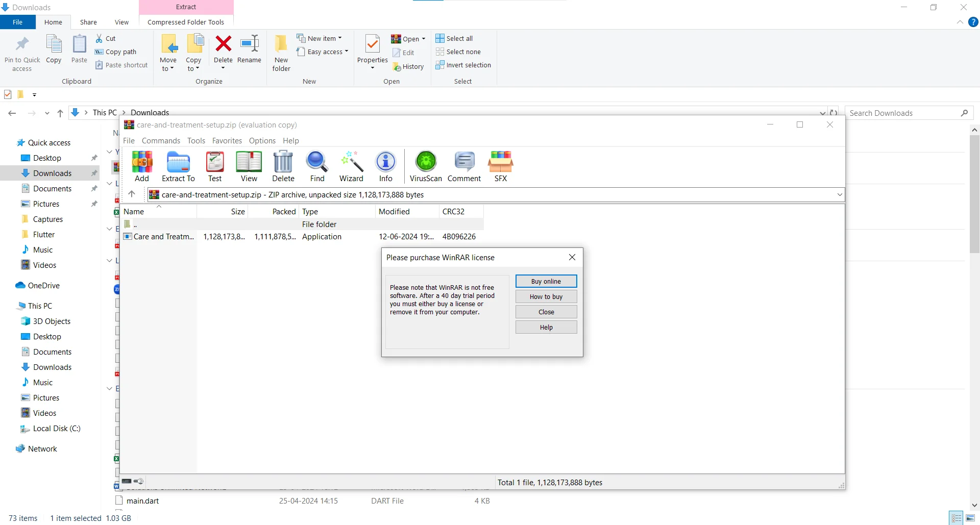
Task: Click Copy path in the ribbon
Action: tap(116, 52)
